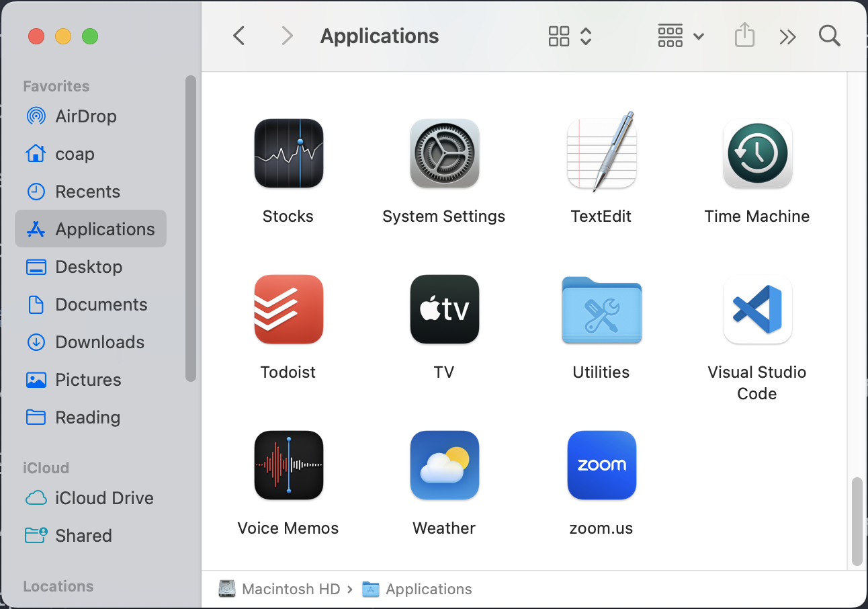Open Macintosh HD from the breadcrumb
Viewport: 868px width, 609px height.
[x=290, y=589]
